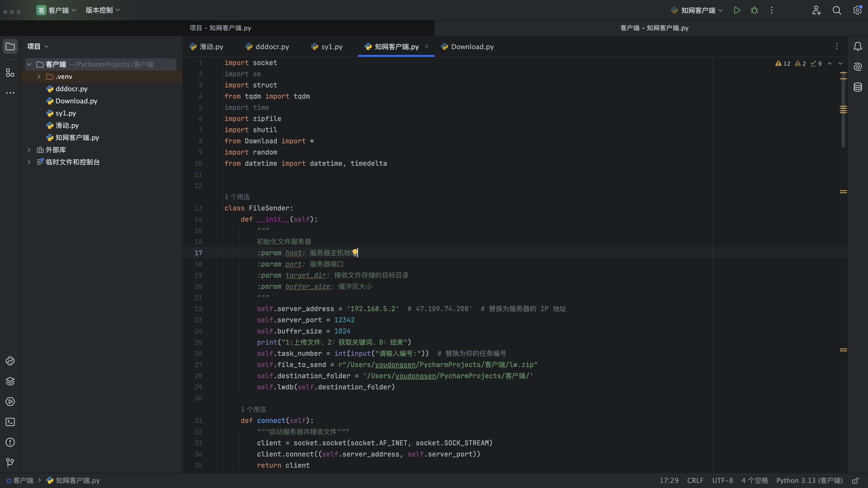Switch to the sy1.py tab

point(327,46)
